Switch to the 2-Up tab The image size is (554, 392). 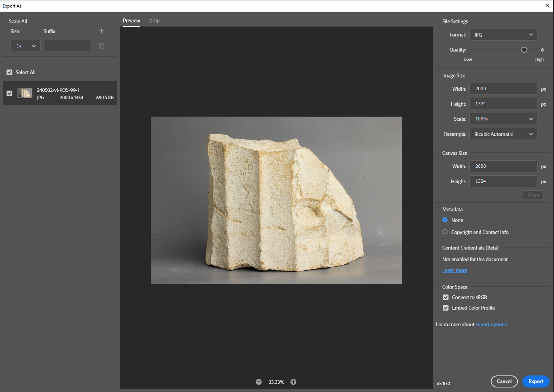point(154,21)
